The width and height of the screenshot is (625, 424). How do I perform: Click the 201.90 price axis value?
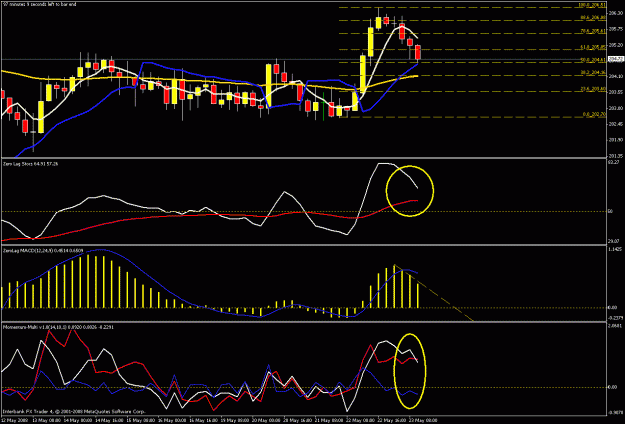tap(615, 140)
